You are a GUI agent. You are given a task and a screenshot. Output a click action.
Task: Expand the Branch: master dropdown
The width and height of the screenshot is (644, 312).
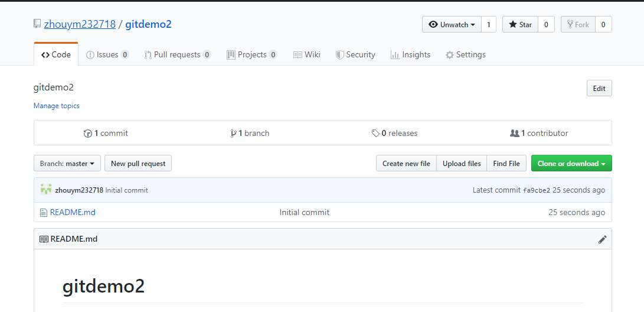pos(67,163)
